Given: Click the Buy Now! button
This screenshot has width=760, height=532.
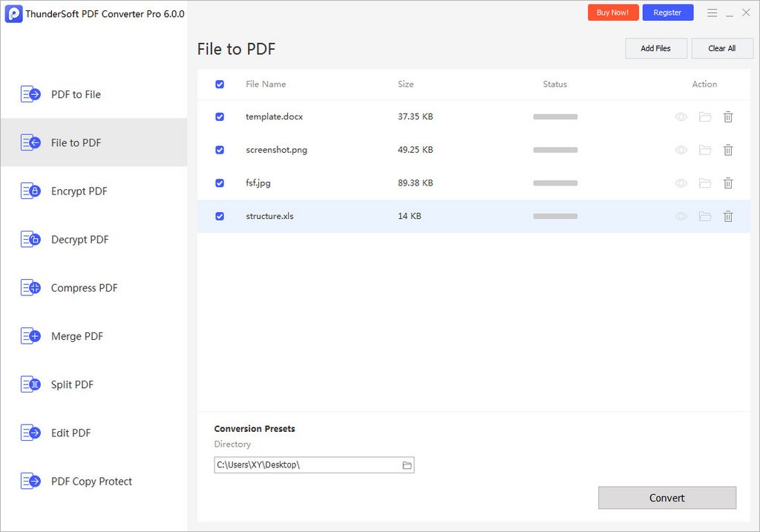Looking at the screenshot, I should click(x=613, y=13).
